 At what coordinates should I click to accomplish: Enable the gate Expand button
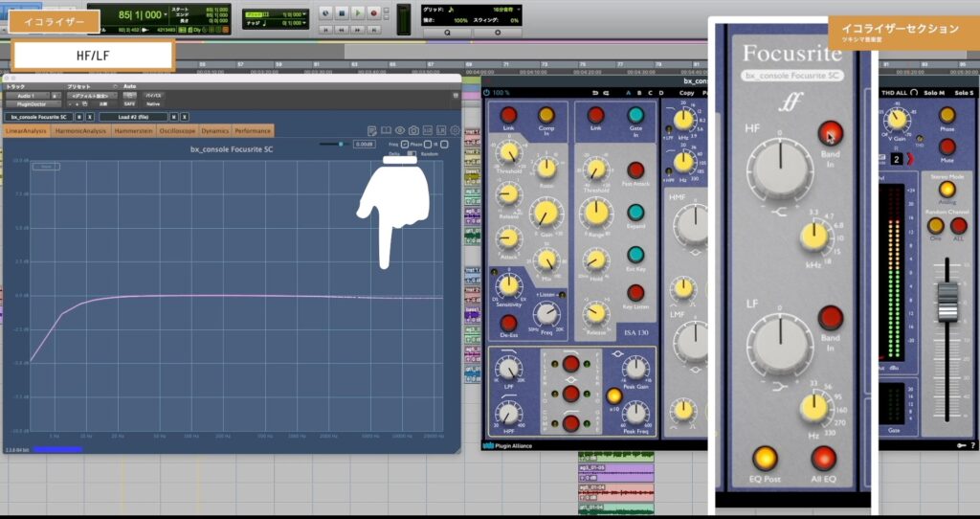(635, 212)
